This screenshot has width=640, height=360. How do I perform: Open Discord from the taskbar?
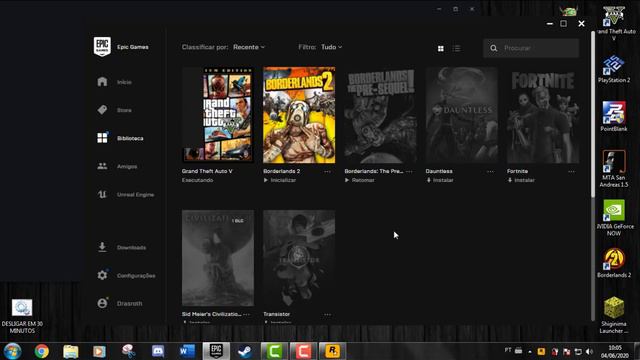pyautogui.click(x=158, y=351)
